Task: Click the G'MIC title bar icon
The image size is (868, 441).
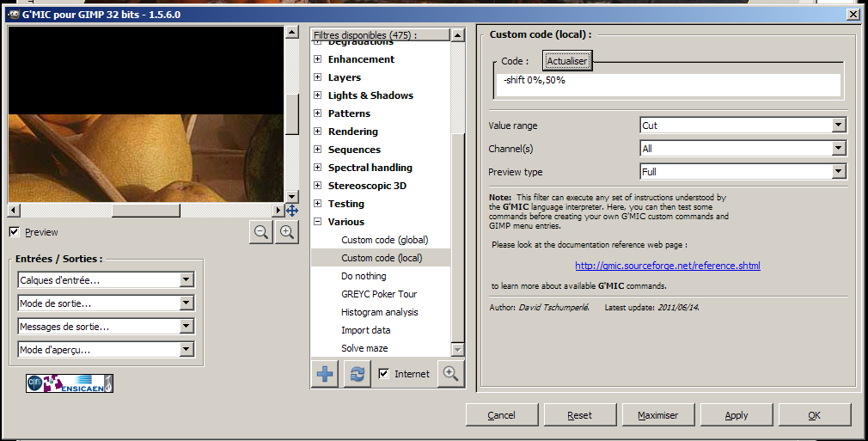Action: [x=14, y=15]
